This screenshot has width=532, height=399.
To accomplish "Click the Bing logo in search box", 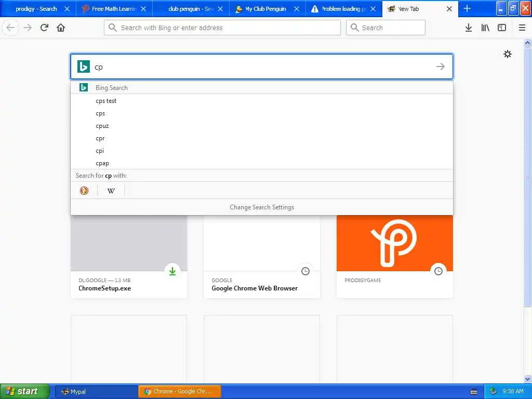I will click(x=84, y=66).
